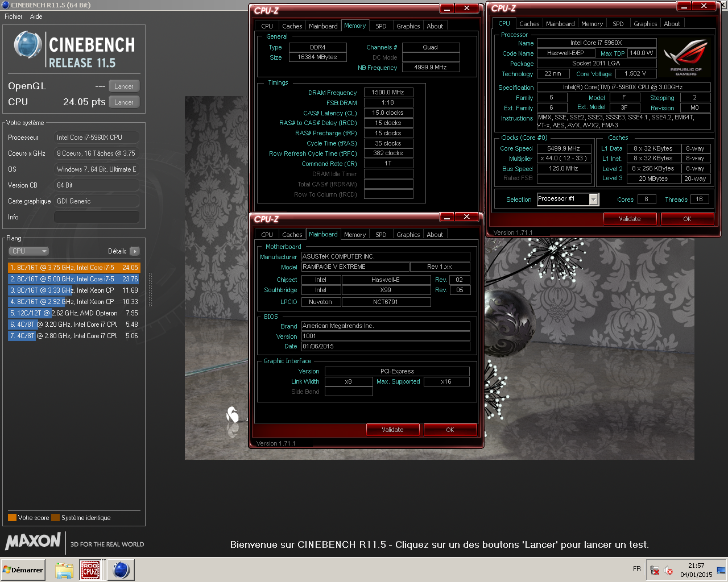Click the network tray icon
728x582 pixels.
(x=655, y=570)
